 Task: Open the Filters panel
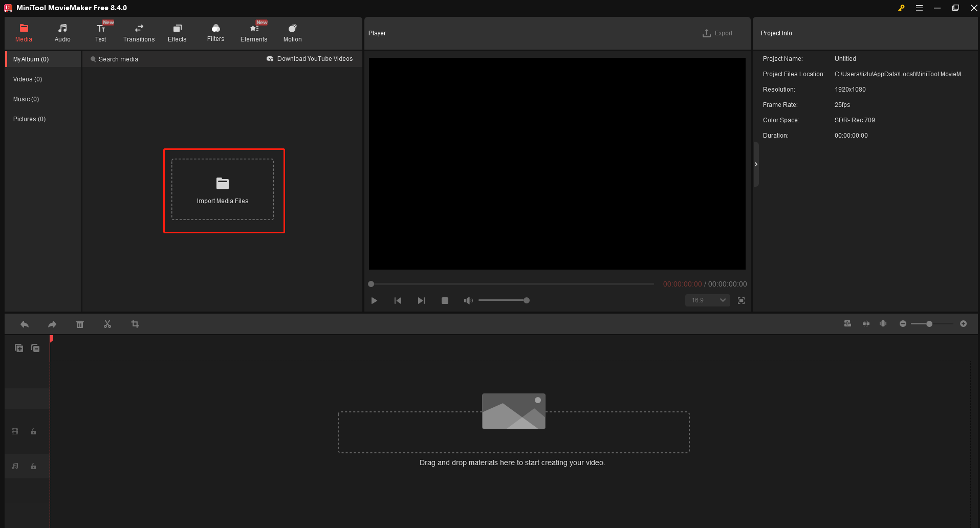[x=215, y=32]
